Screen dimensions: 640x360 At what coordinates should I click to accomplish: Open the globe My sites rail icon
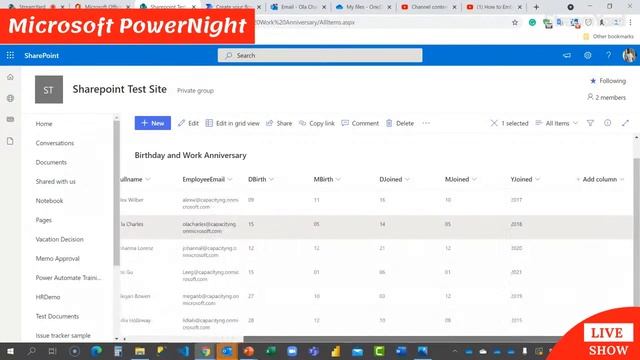(10, 98)
